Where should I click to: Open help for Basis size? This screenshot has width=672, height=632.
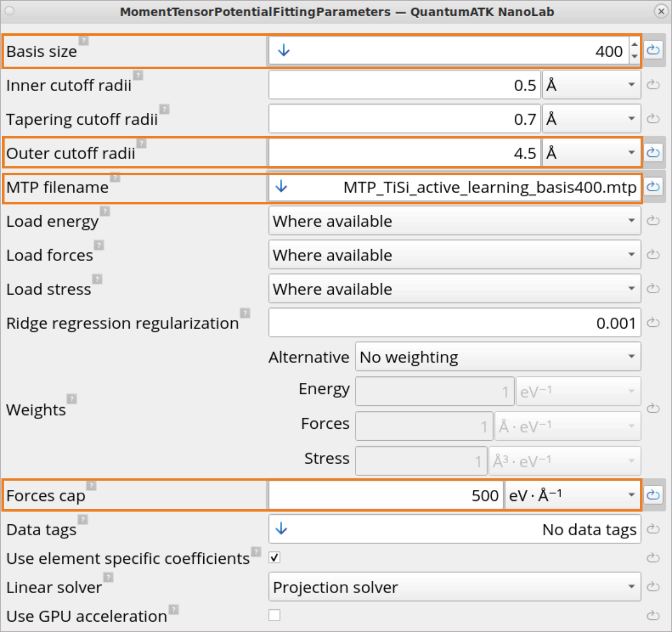click(84, 41)
